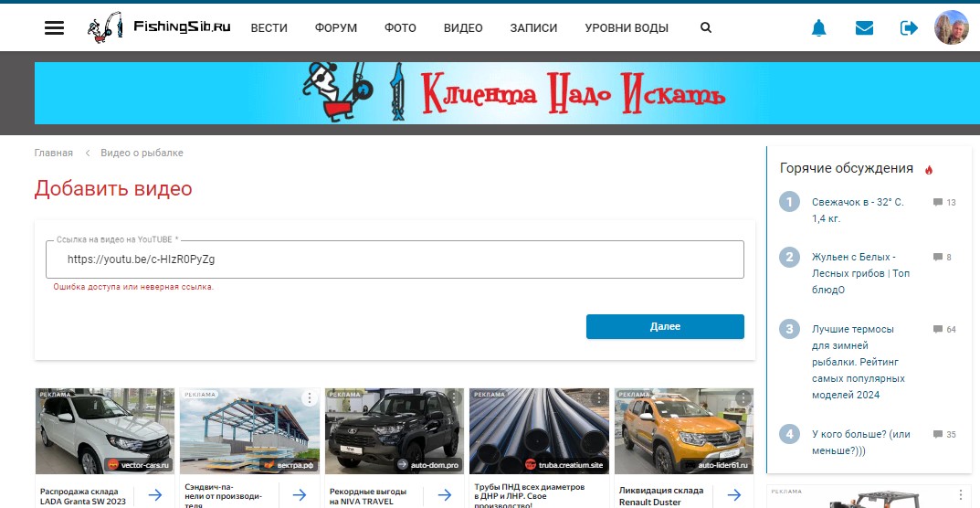
Task: Focus the YouTube link input field
Action: 395,259
